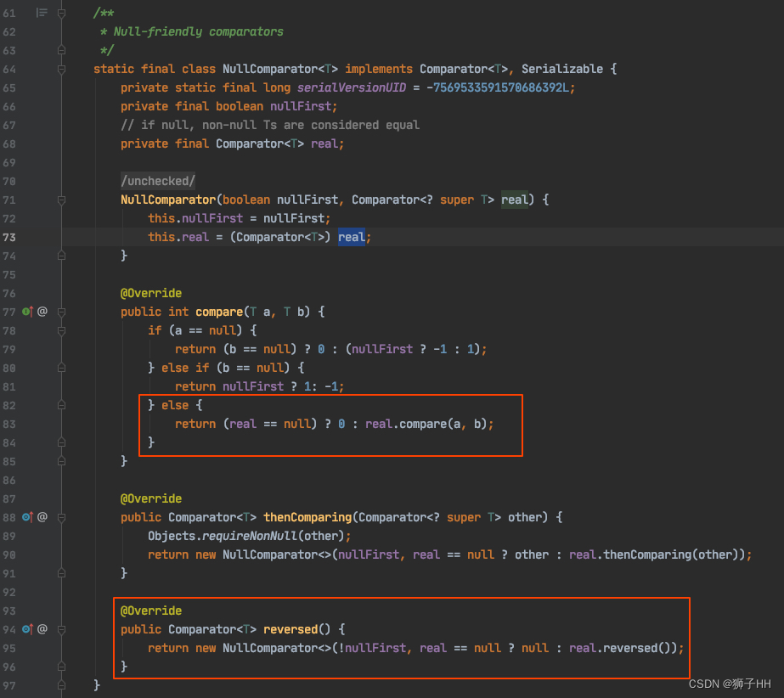Image resolution: width=784 pixels, height=698 pixels.
Task: Click line number 73 in the gutter
Action: coord(8,237)
